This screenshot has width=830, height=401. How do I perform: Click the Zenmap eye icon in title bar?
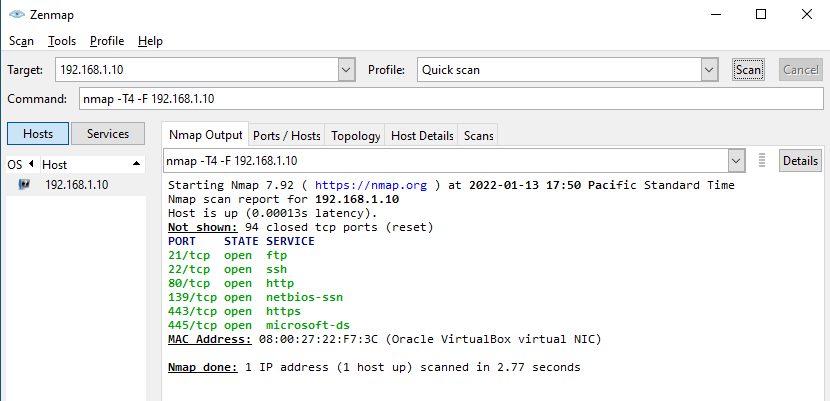(15, 15)
